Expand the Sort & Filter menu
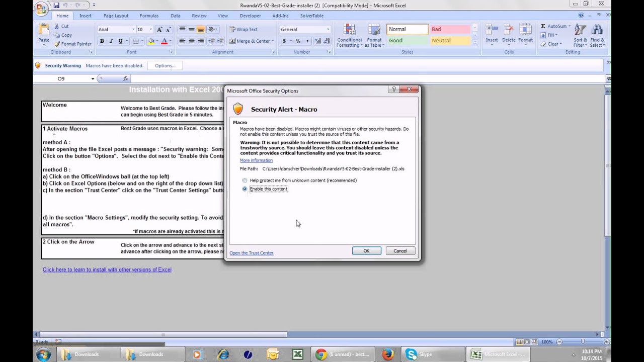 (x=580, y=36)
